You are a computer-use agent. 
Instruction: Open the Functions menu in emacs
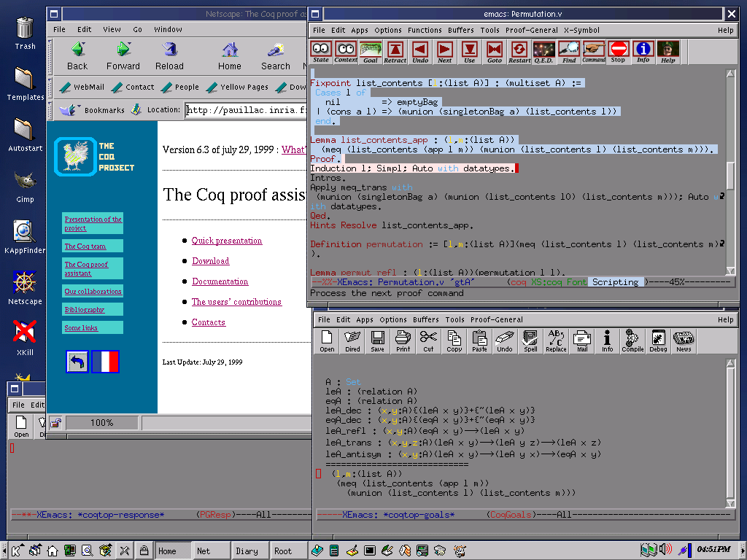425,31
